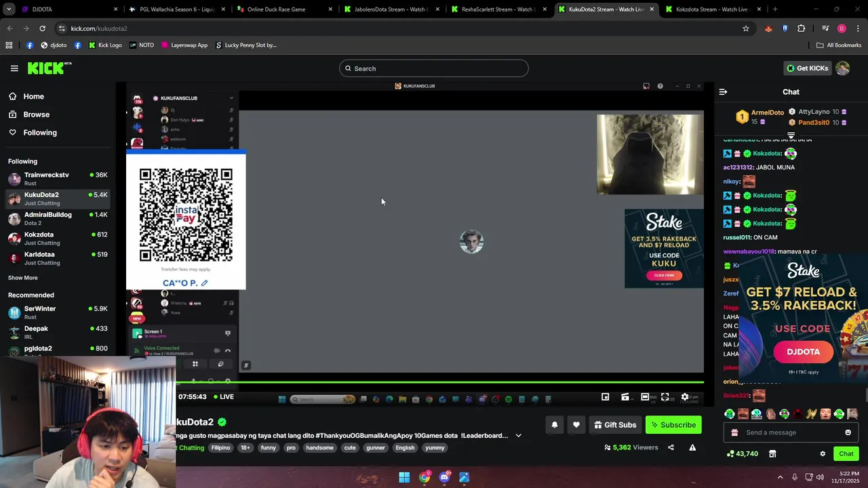868x488 pixels.
Task: Focus the Kick search box
Action: click(434, 68)
